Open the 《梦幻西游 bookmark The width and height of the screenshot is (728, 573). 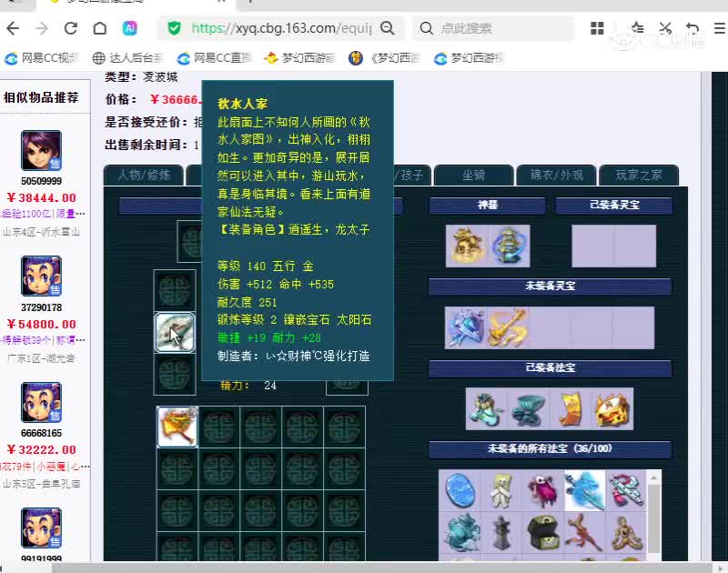384,58
